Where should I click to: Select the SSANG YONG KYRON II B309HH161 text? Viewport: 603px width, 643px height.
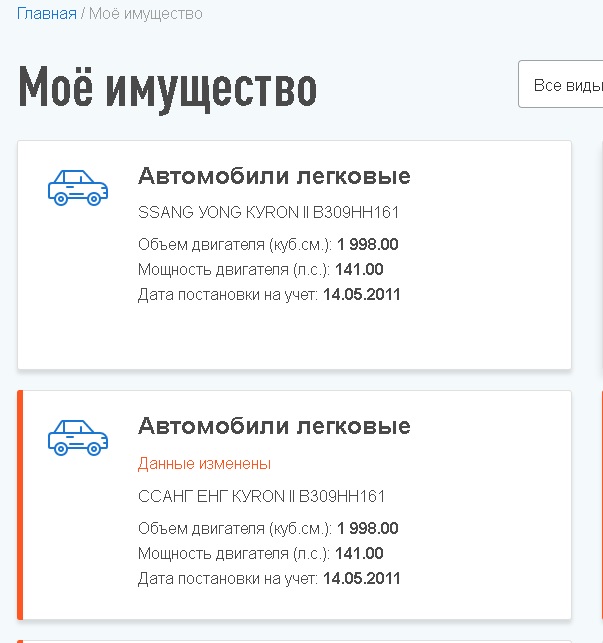[x=268, y=212]
